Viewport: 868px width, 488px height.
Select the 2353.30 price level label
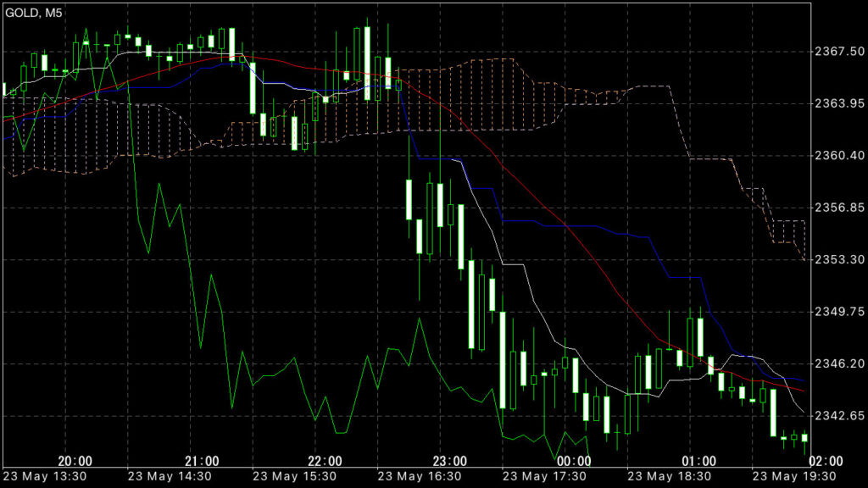(x=840, y=259)
